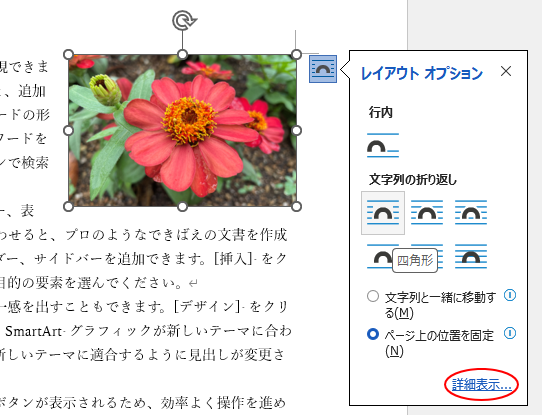Click the text '[デザイン]' in the document
542x415 pixels.
point(207,307)
